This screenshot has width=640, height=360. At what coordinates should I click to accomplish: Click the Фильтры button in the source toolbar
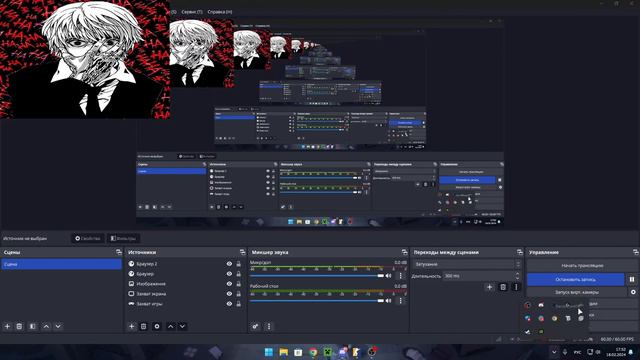pyautogui.click(x=123, y=238)
